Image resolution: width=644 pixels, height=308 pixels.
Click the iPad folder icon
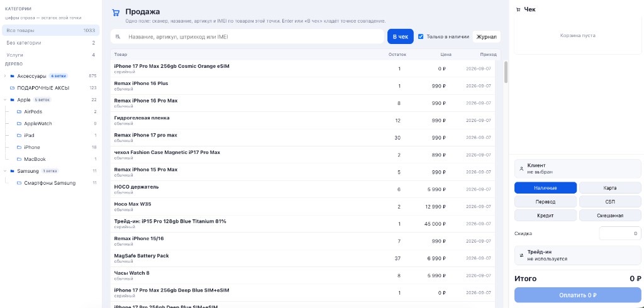[x=19, y=136]
